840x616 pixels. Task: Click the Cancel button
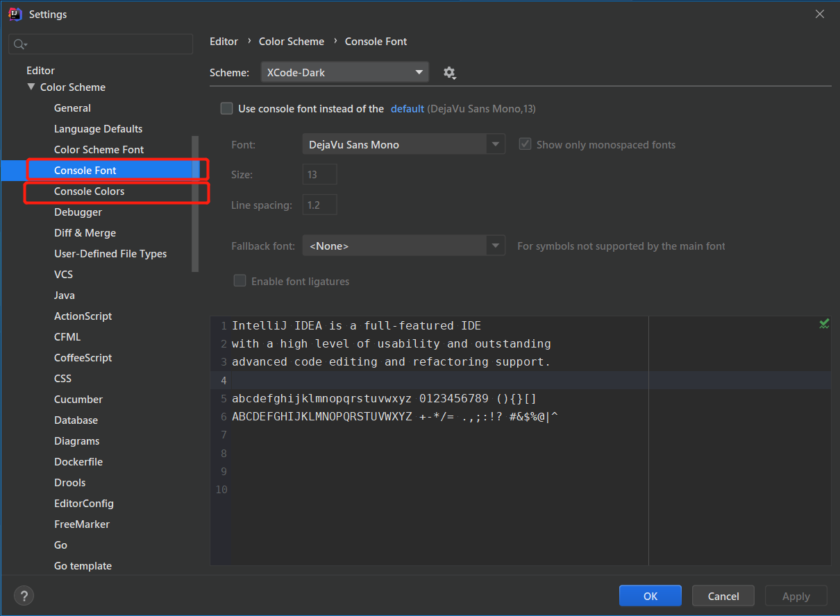click(x=723, y=596)
